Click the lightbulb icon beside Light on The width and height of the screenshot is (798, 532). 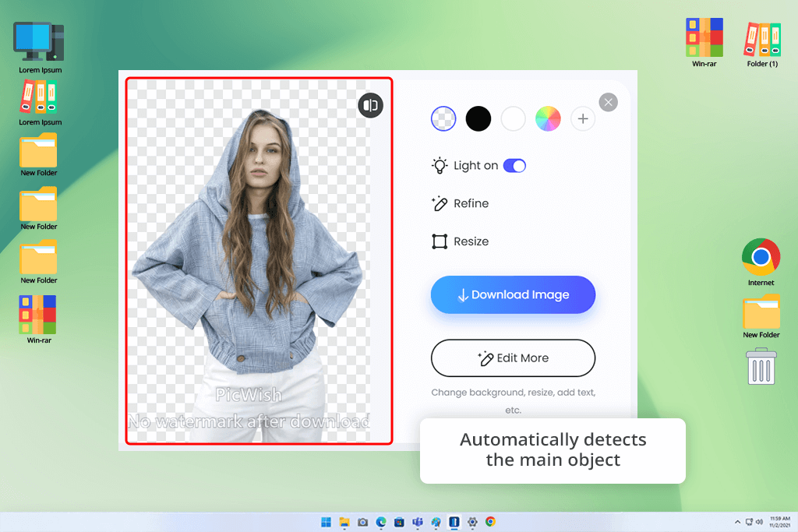tap(440, 166)
